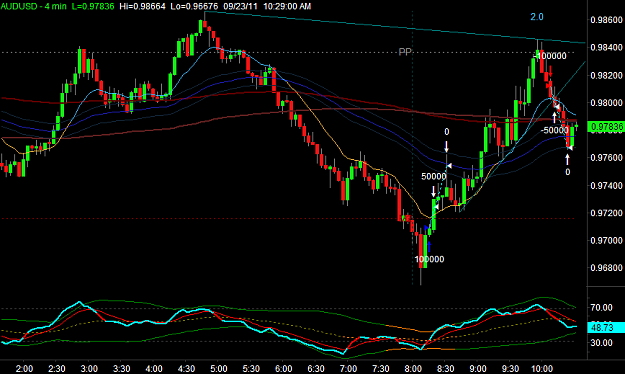Click the 5:30 time axis label
Viewport: 625px width, 374px height.
251,368
